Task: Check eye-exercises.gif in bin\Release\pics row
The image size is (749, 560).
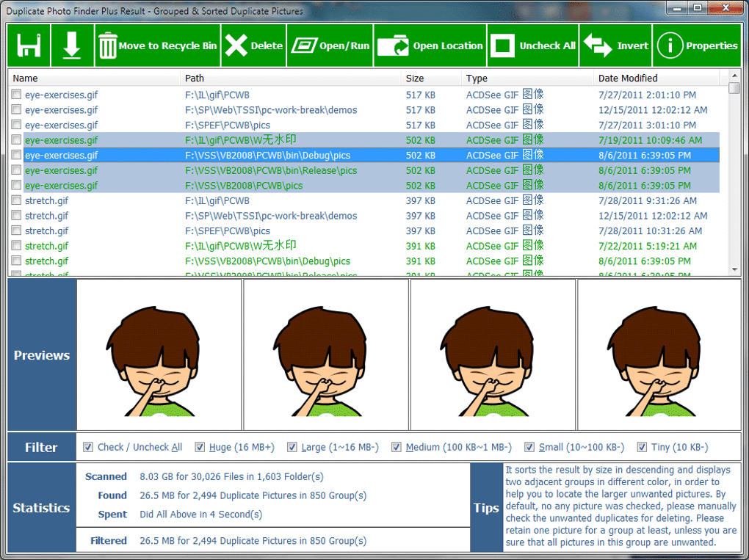Action: [16, 170]
